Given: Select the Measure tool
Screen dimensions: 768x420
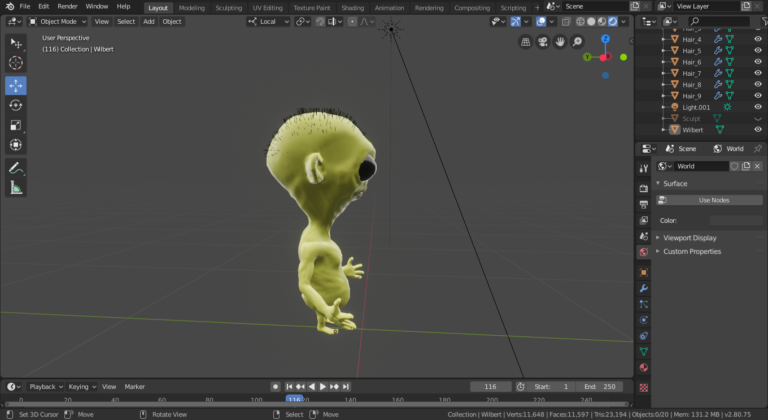Looking at the screenshot, I should 16,187.
